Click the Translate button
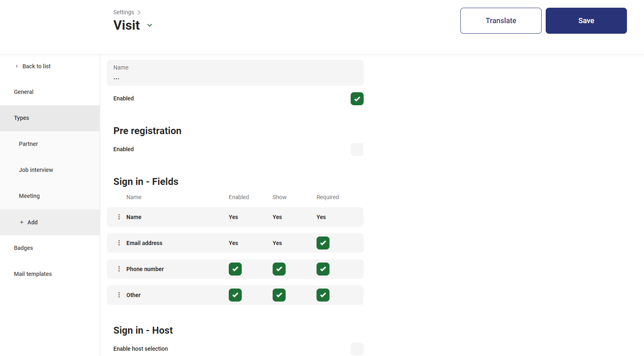Viewport: 644px width, 356px height. pos(501,21)
